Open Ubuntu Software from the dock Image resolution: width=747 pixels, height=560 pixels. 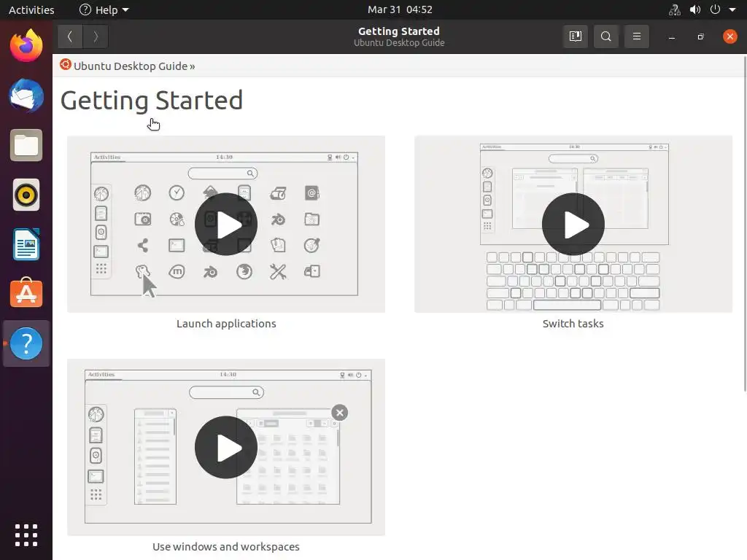coord(26,293)
